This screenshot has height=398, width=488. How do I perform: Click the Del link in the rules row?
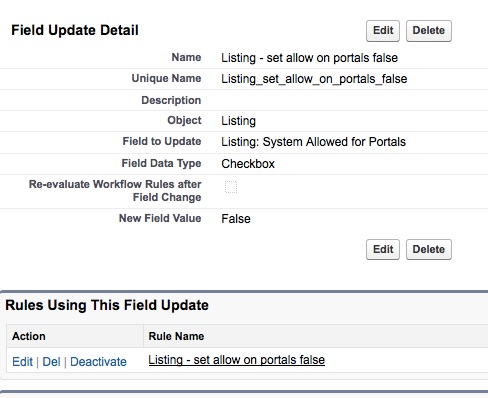[51, 362]
